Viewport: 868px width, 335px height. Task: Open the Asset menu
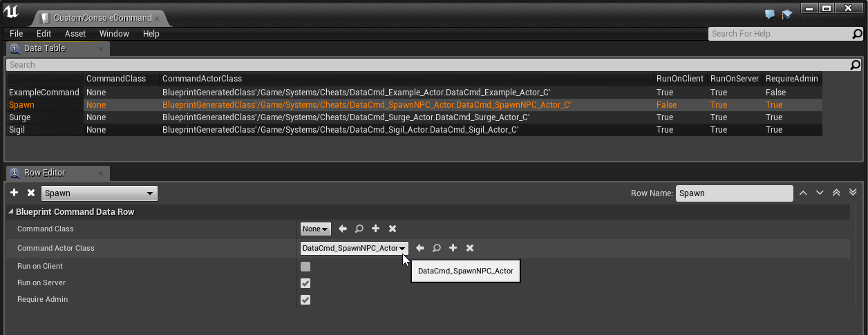75,34
